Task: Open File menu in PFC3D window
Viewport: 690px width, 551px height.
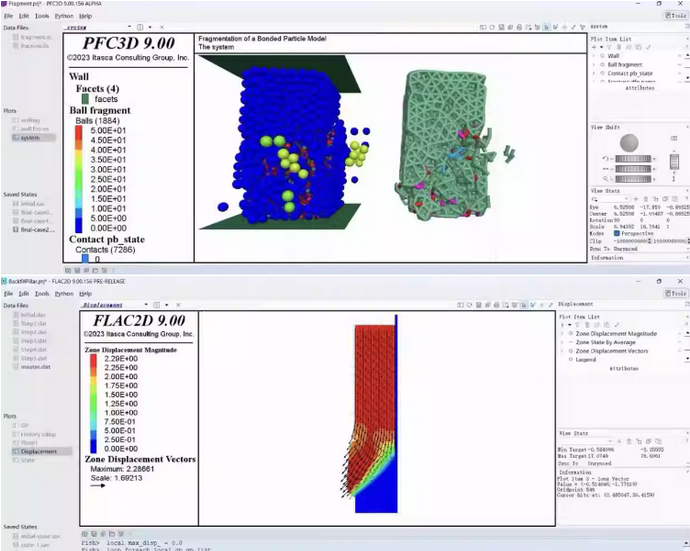Action: click(8, 16)
